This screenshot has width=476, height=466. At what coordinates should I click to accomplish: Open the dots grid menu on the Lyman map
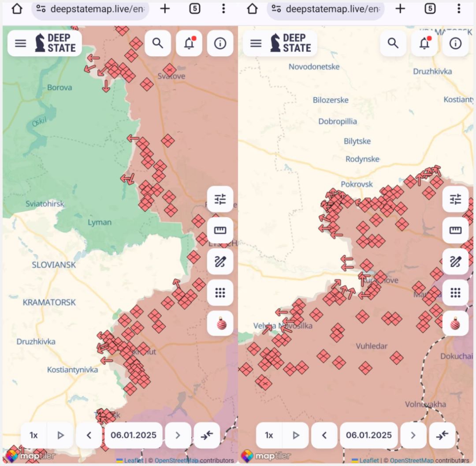(x=220, y=293)
